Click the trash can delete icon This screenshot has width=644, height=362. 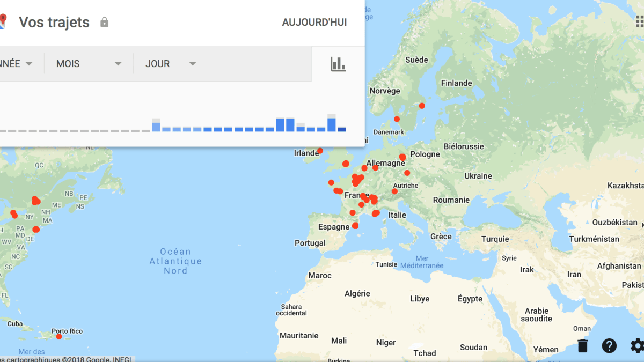(583, 346)
